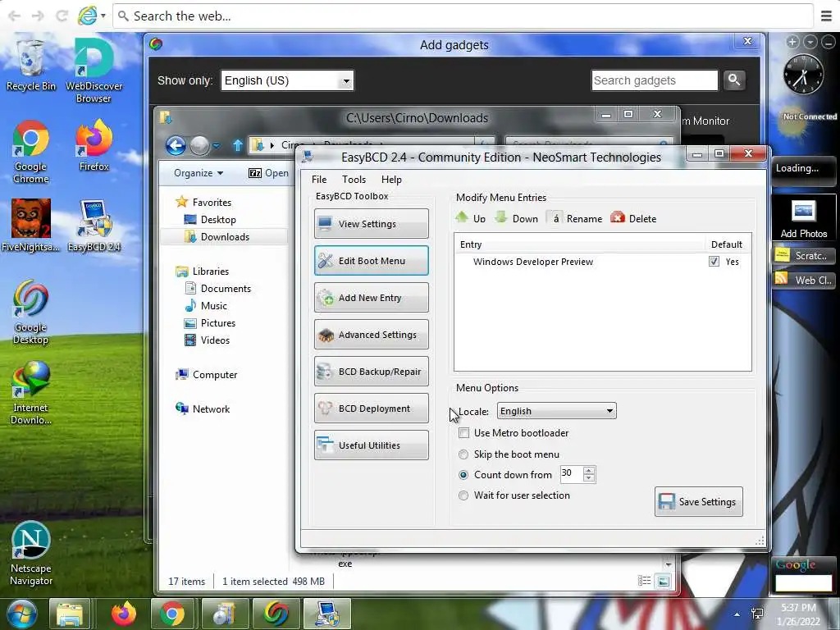Open Videos library in explorer
840x630 pixels.
[x=215, y=340]
